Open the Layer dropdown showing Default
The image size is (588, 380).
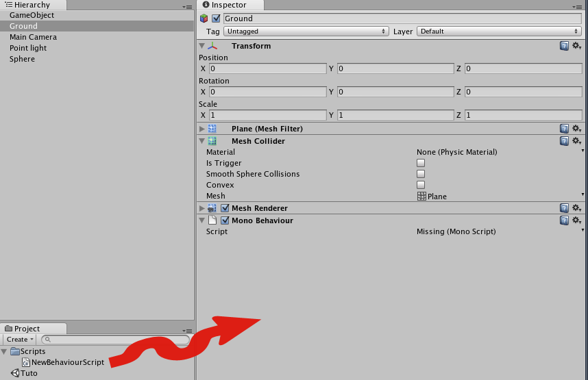coord(499,31)
